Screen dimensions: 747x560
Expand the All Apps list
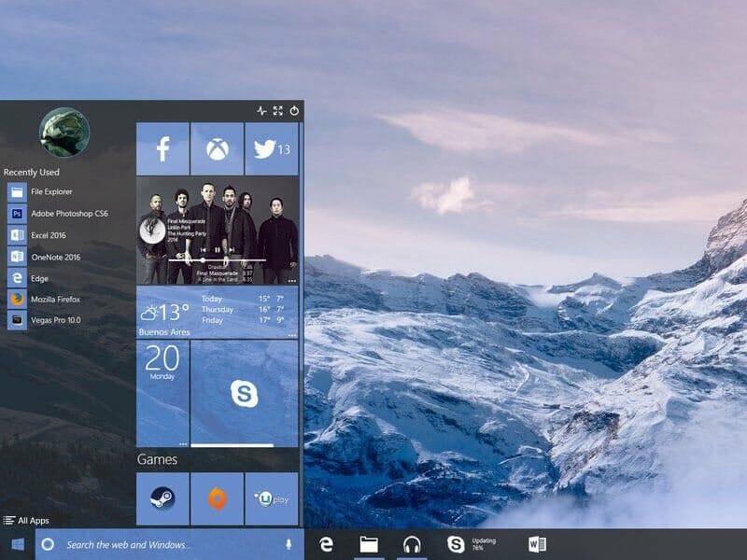pyautogui.click(x=29, y=521)
